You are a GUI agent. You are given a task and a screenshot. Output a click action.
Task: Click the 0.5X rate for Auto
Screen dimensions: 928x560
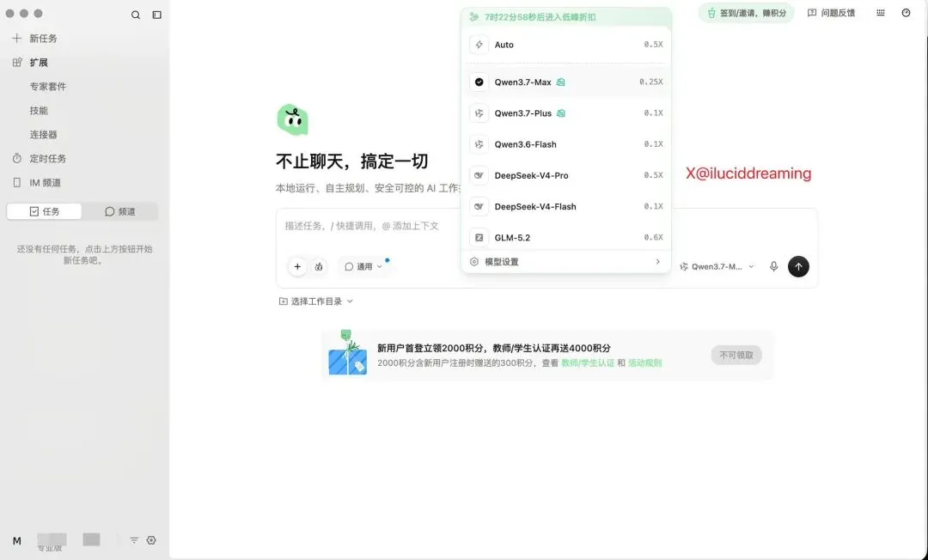(x=653, y=45)
